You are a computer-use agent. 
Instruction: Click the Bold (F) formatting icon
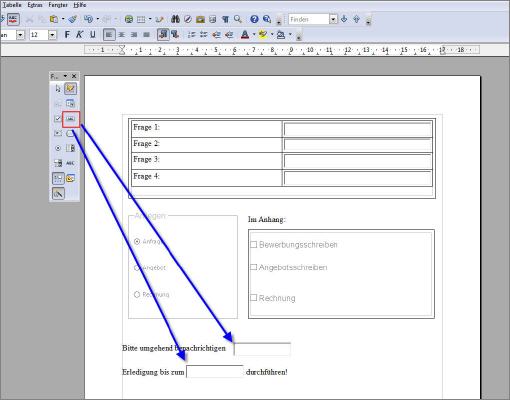[x=67, y=35]
